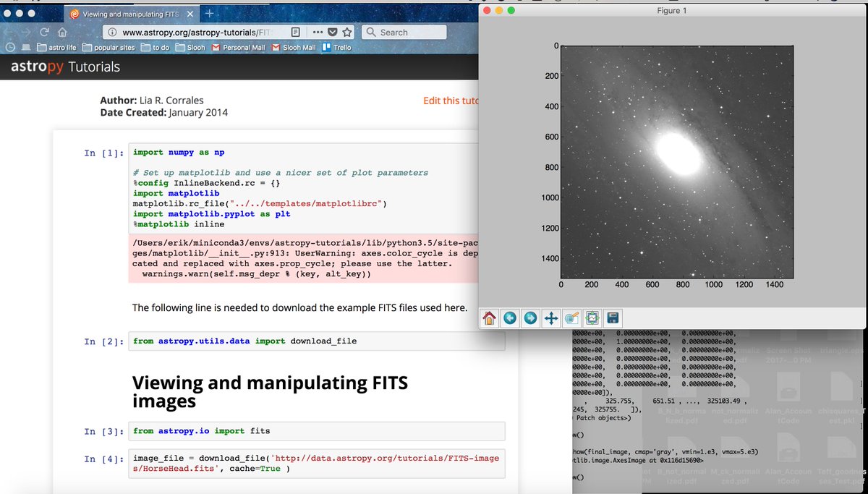
Task: Toggle Reader View icon
Action: click(296, 32)
